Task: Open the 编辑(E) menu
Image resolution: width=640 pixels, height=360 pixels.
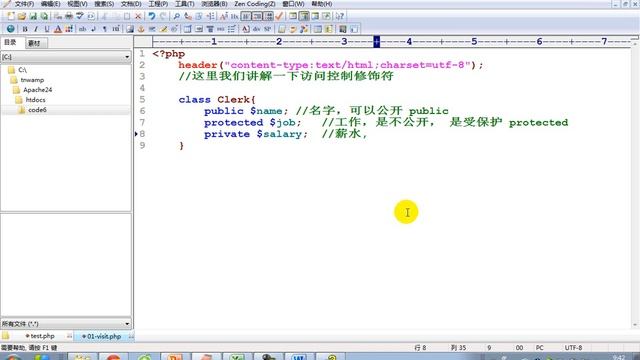Action: 51,4
